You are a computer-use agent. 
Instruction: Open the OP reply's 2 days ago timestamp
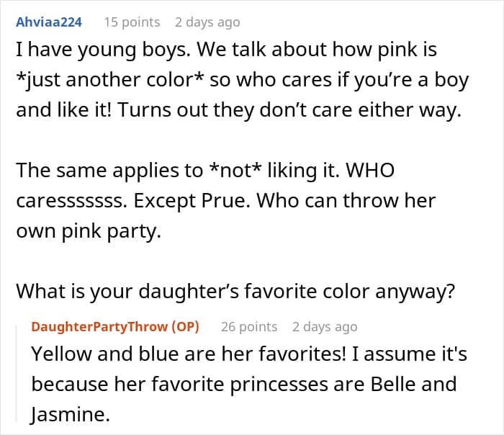(325, 327)
